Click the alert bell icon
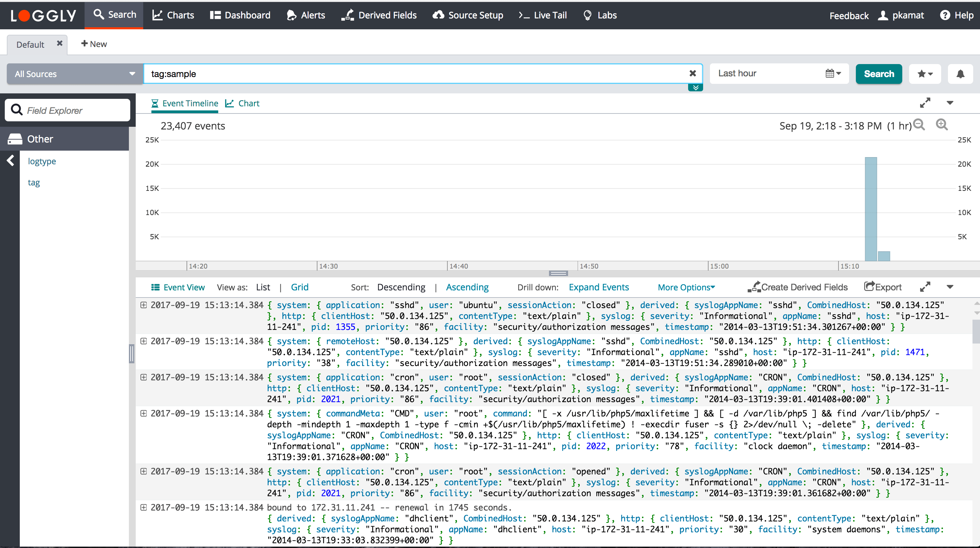980x548 pixels. coord(960,74)
